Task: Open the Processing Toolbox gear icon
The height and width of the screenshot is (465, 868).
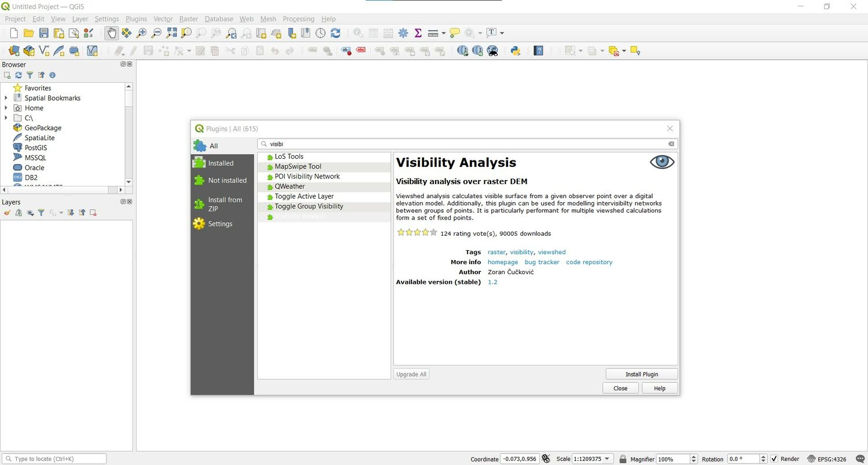Action: tap(403, 33)
